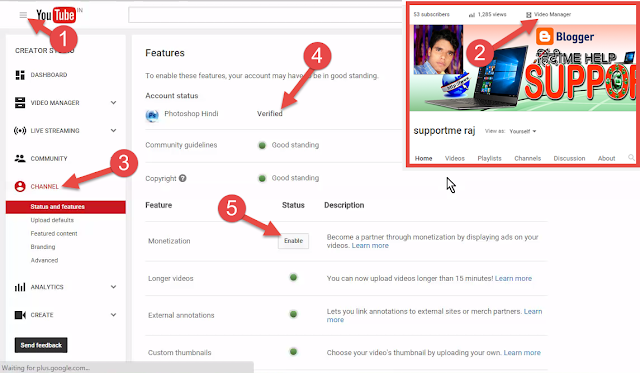This screenshot has height=373, width=640.
Task: Click into the YouTube search box
Action: [x=265, y=15]
